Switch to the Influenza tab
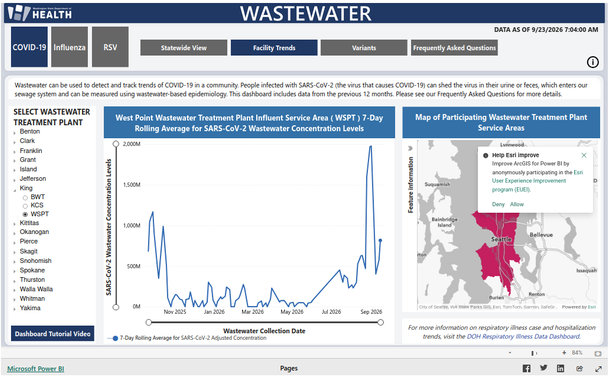This screenshot has height=377, width=610. coord(69,47)
